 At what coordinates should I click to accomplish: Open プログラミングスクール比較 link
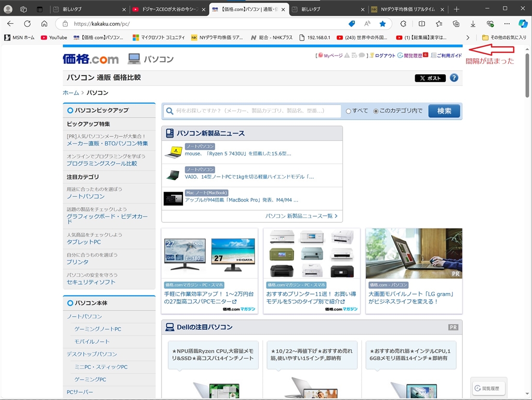tap(102, 164)
